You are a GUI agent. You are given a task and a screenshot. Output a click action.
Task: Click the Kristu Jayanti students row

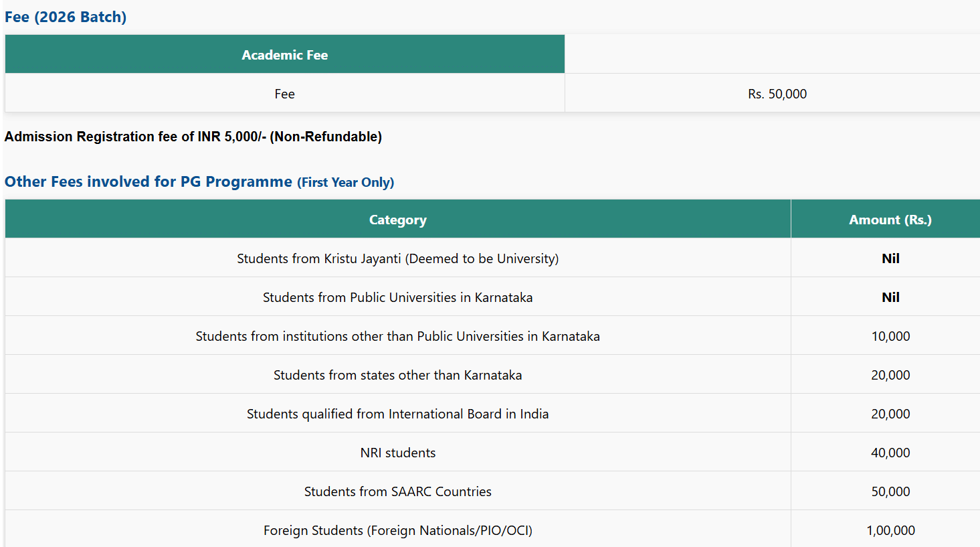pyautogui.click(x=397, y=258)
